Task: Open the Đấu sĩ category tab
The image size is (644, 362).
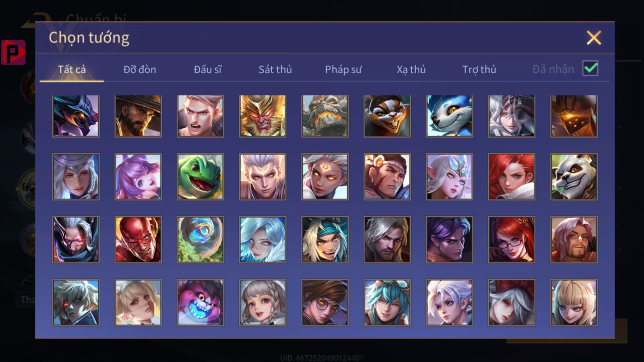Action: 208,70
